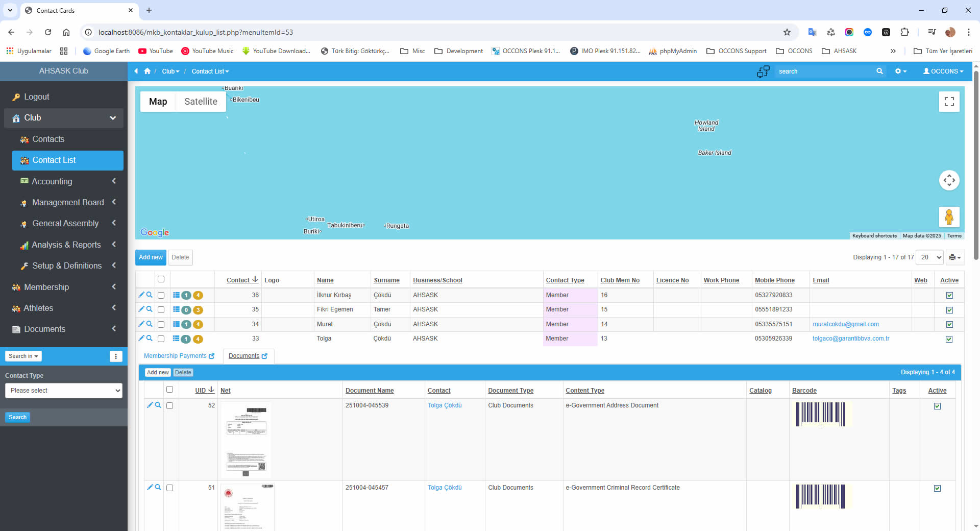Edit İlknur Kırbaş row with pencil icon

[141, 295]
